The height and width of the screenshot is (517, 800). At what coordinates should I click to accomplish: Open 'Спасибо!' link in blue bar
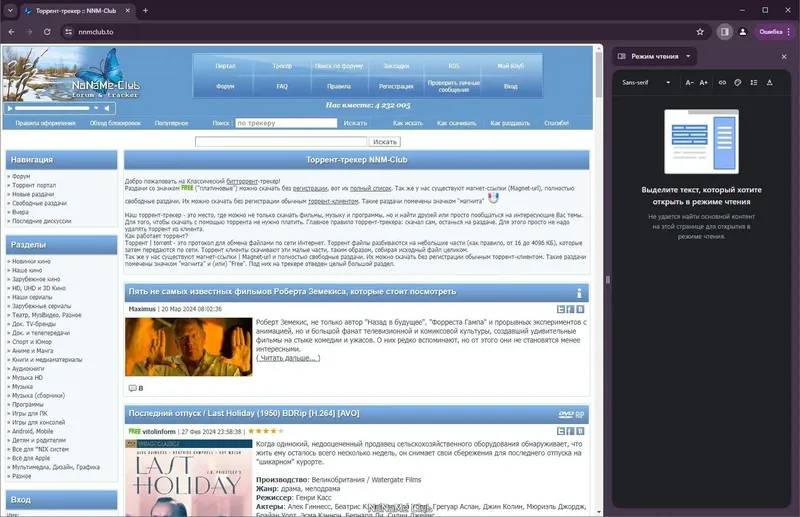pyautogui.click(x=557, y=123)
